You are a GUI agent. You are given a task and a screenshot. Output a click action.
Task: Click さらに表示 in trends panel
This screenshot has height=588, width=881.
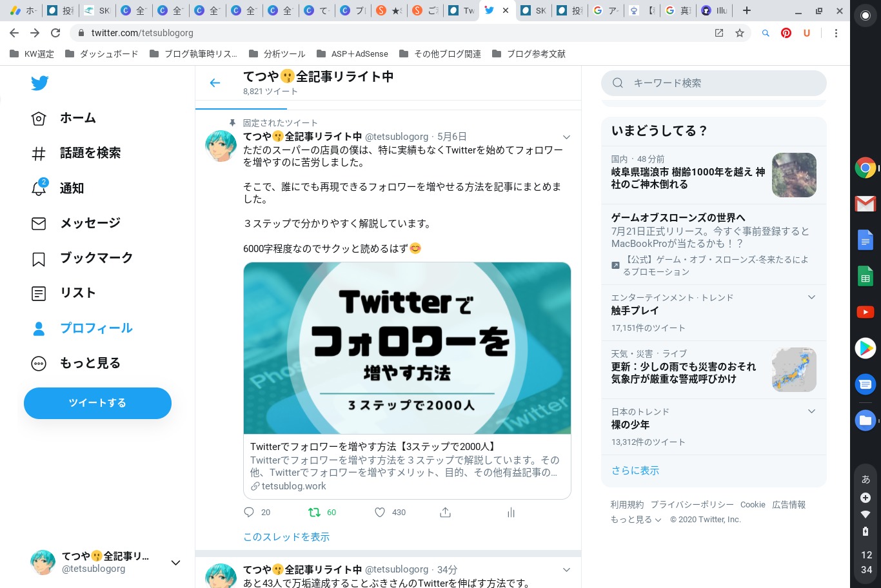click(635, 471)
